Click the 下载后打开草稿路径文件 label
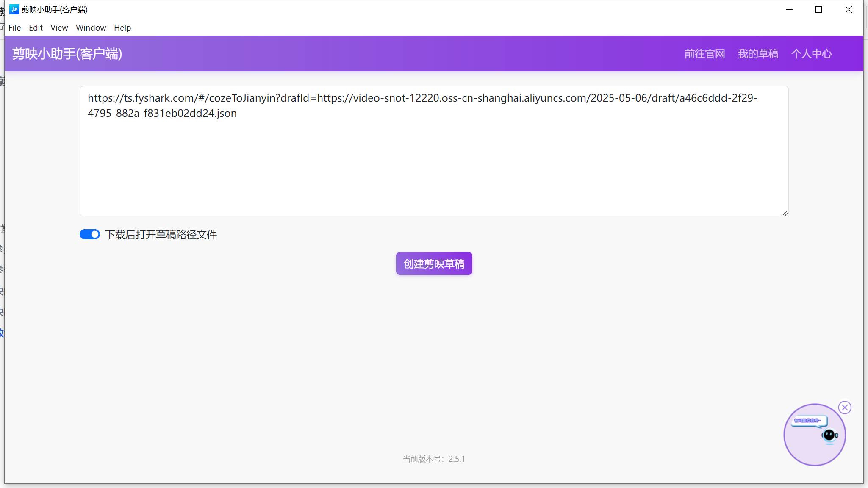Image resolution: width=868 pixels, height=488 pixels. click(x=161, y=235)
